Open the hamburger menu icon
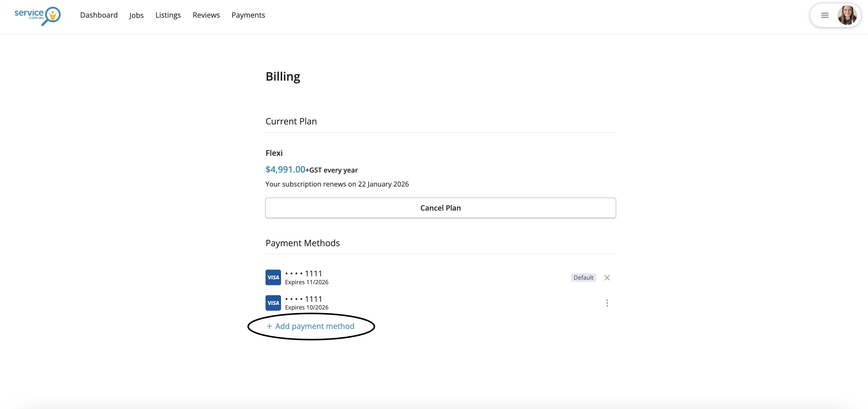This screenshot has height=409, width=868. point(825,15)
